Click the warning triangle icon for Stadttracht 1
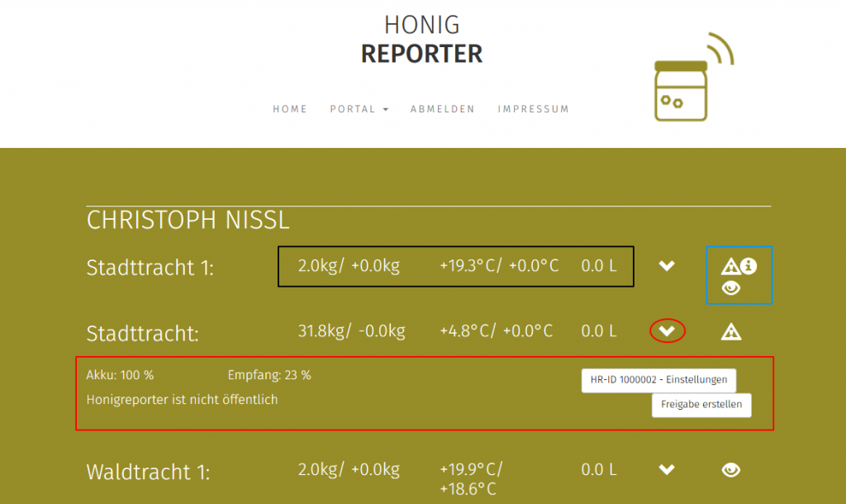The image size is (846, 504). [730, 266]
